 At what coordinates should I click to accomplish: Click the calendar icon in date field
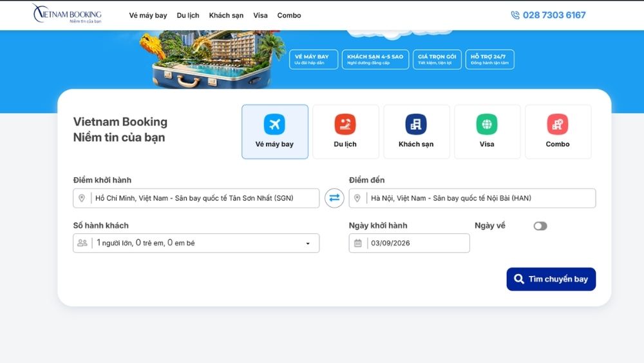357,243
